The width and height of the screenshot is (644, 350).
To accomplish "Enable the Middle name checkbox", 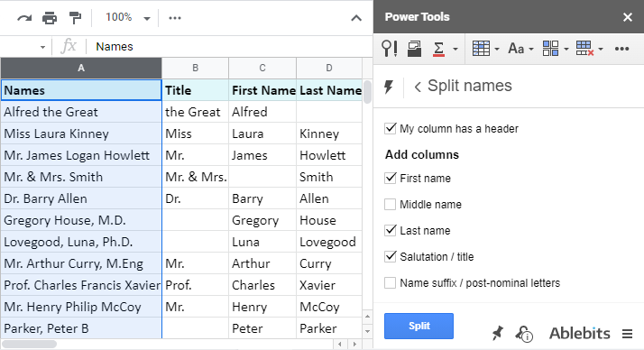I will pyautogui.click(x=391, y=204).
